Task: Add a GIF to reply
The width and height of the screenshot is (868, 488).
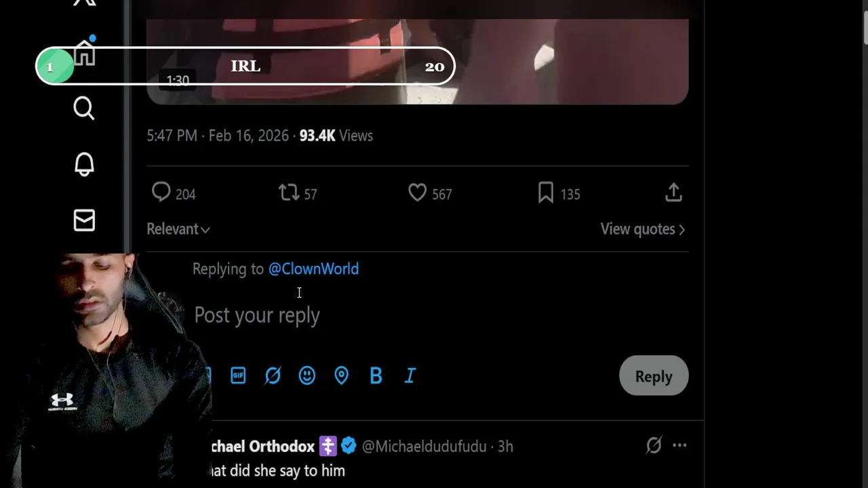Action: click(238, 375)
